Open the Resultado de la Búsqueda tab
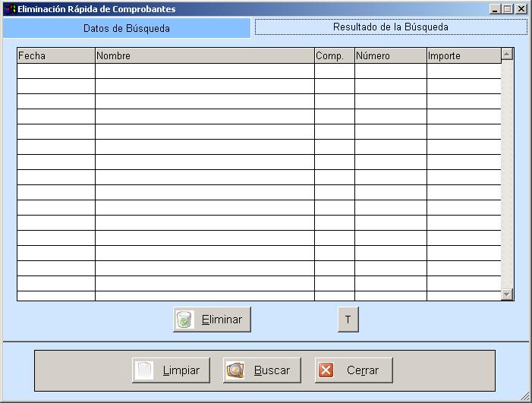This screenshot has height=403, width=532. [x=390, y=27]
